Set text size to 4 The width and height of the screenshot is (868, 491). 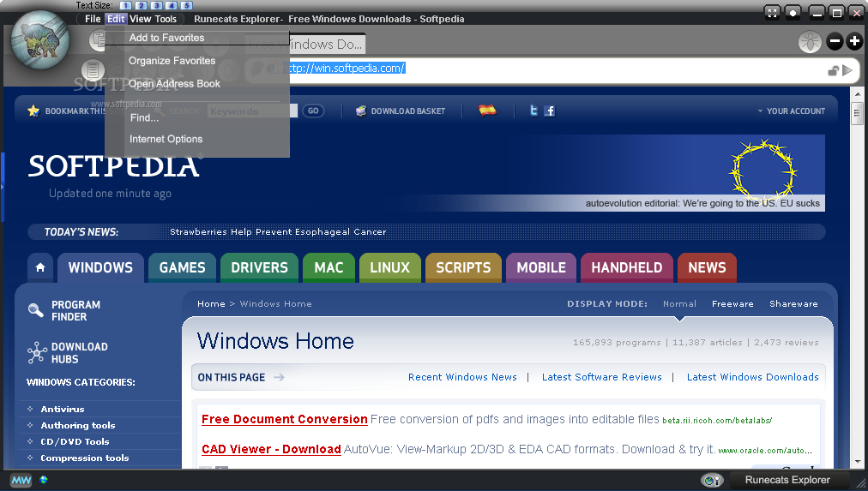pyautogui.click(x=171, y=5)
